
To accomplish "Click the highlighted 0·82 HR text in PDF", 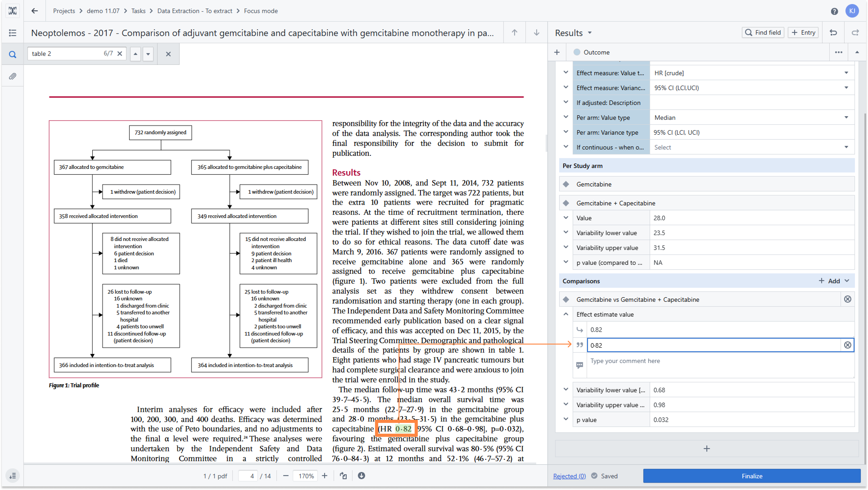I will click(x=403, y=429).
